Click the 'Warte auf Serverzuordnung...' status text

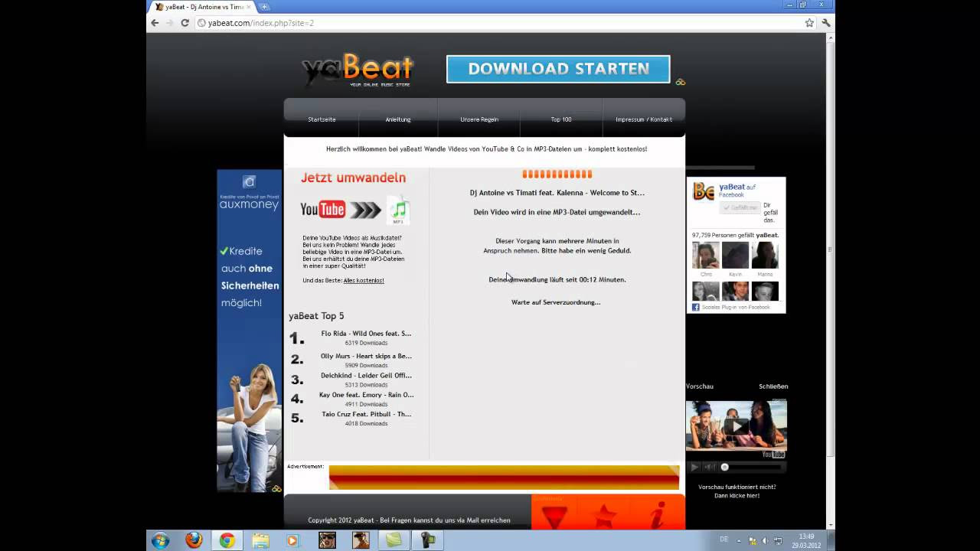point(556,302)
